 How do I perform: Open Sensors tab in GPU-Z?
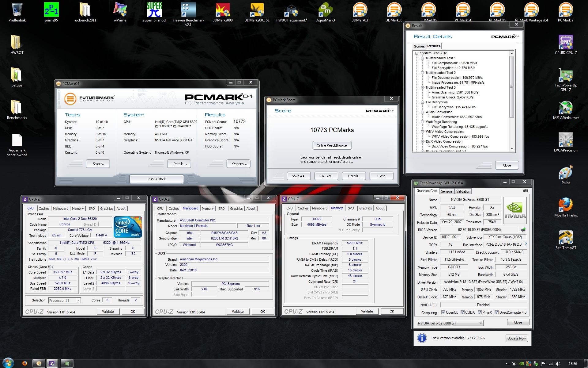pyautogui.click(x=447, y=191)
